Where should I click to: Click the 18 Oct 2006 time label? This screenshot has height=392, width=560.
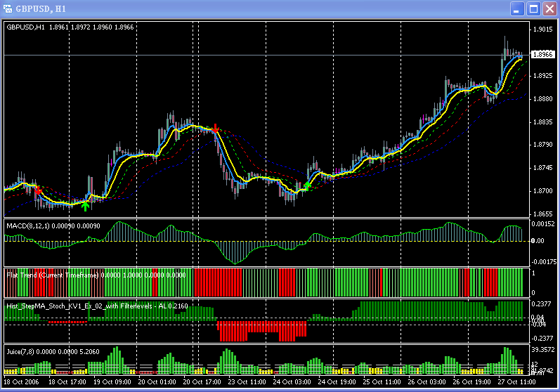(21, 382)
